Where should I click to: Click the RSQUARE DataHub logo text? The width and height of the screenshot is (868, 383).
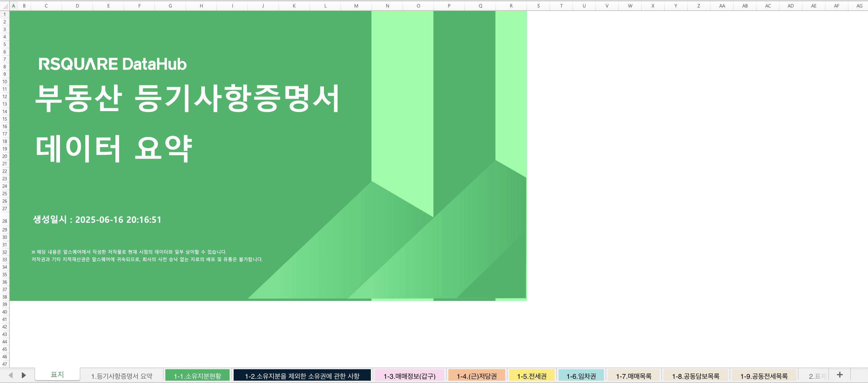(x=112, y=64)
